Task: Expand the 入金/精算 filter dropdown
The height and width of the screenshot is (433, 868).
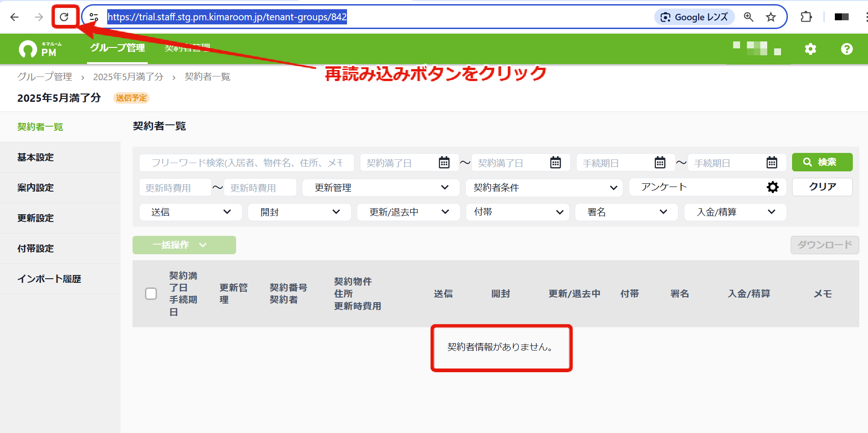Action: coord(735,212)
